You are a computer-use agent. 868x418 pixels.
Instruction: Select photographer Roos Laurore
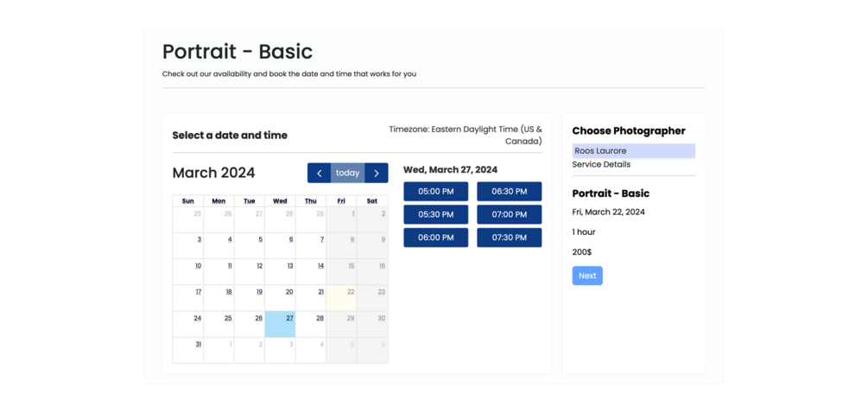(x=633, y=151)
